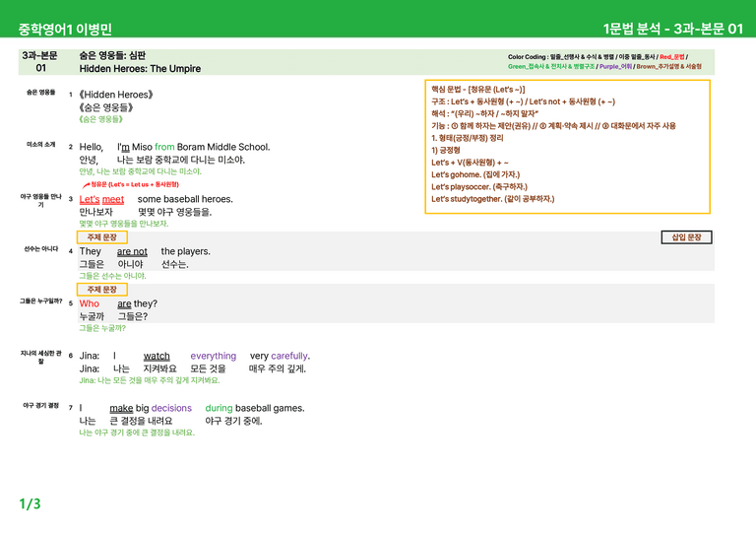Click the green translation '그들은 누굴까?'

pyautogui.click(x=102, y=328)
